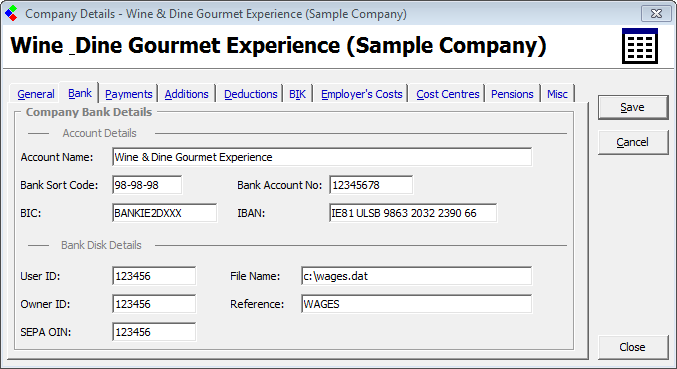Click the Bank Sort Code label

pos(59,185)
